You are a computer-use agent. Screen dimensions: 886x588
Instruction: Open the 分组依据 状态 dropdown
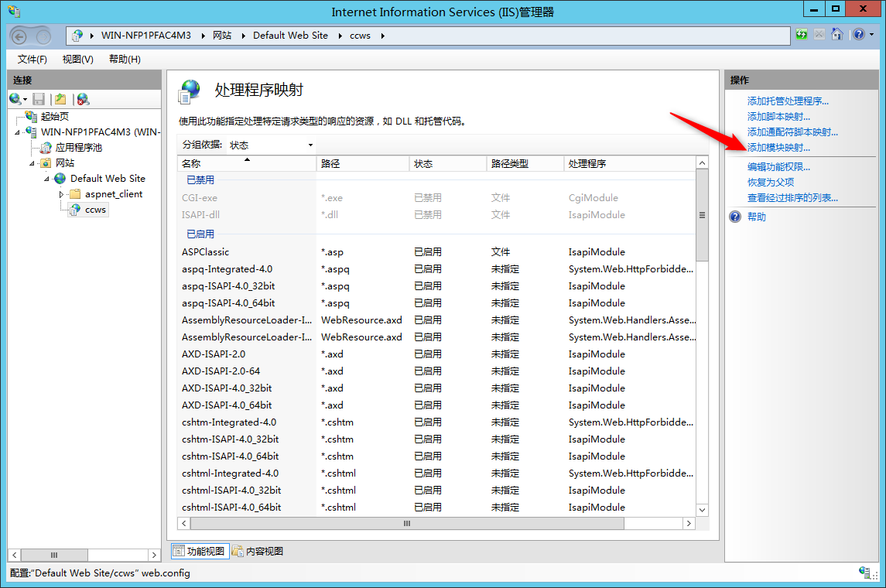point(271,145)
